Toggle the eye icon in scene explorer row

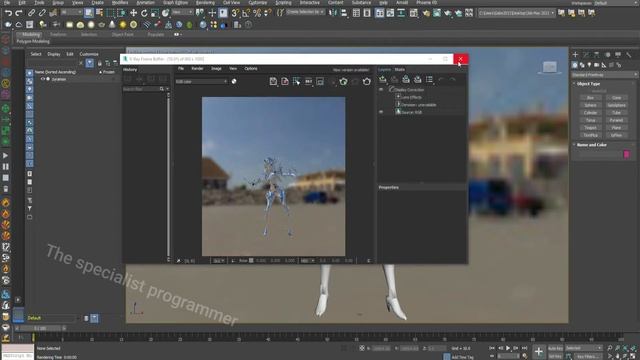point(43,79)
